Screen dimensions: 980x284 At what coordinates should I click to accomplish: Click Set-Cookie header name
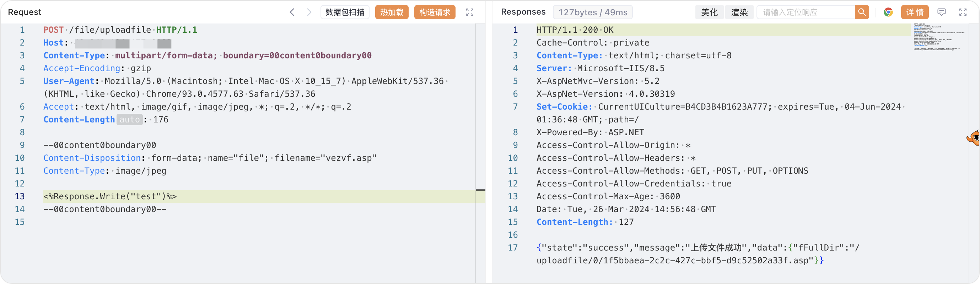[564, 107]
